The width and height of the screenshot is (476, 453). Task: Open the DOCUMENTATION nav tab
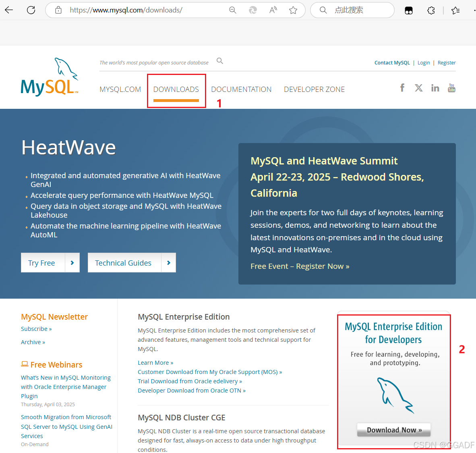241,89
